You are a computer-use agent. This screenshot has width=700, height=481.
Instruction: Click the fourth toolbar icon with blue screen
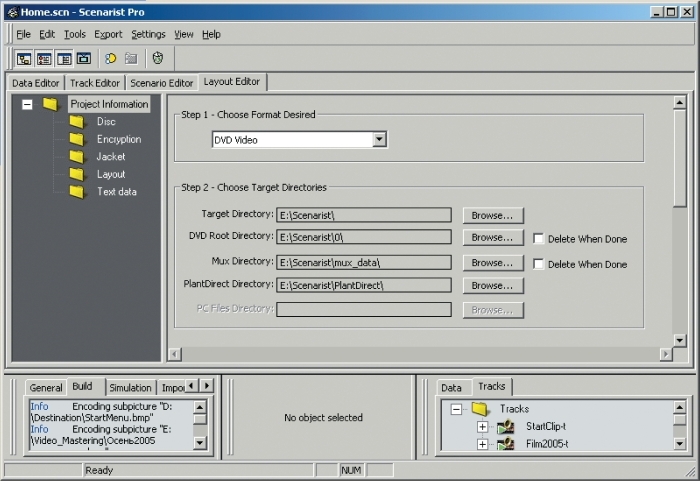click(84, 59)
